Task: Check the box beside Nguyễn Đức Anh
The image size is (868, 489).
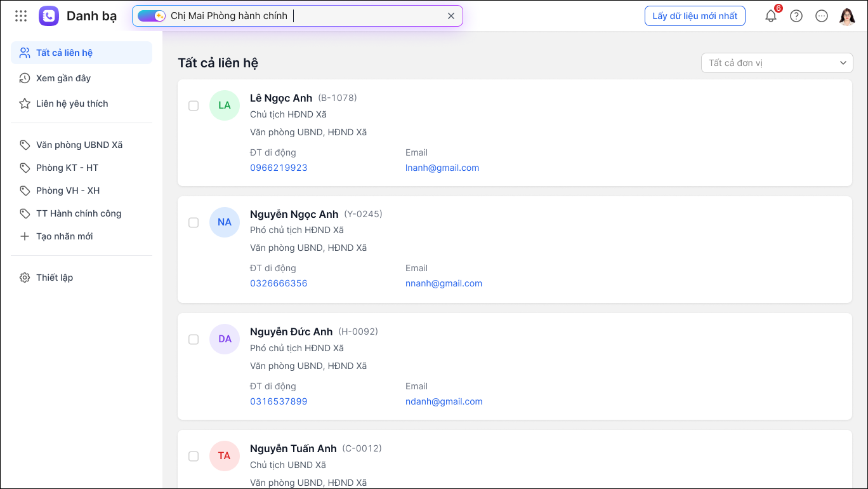Action: 194,339
